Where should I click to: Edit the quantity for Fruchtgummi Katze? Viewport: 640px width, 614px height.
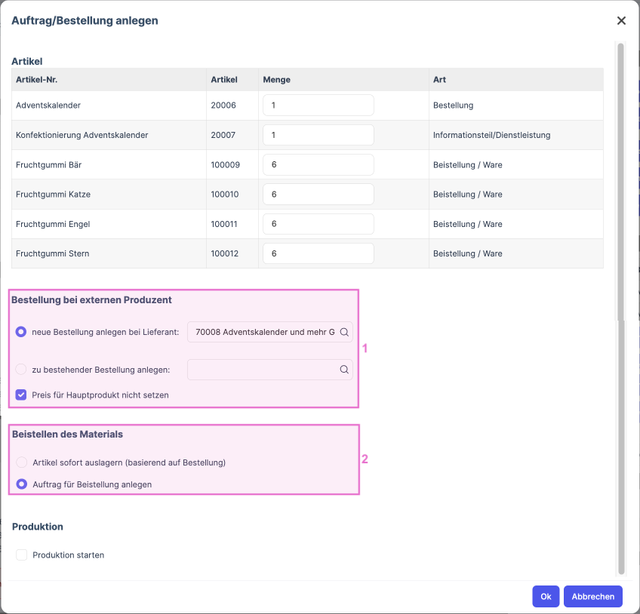318,194
